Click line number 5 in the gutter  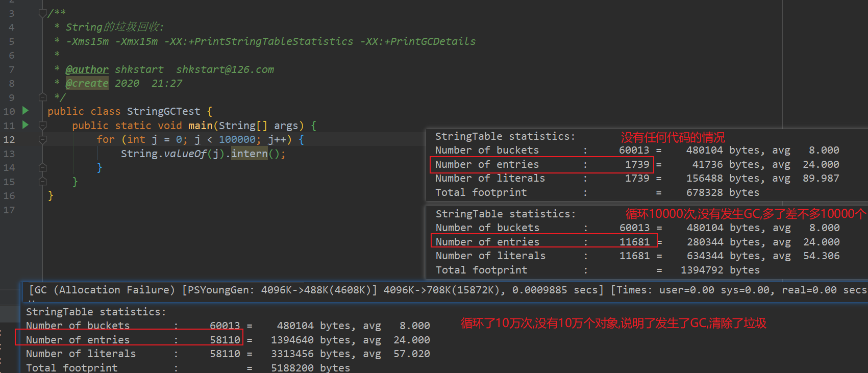12,41
